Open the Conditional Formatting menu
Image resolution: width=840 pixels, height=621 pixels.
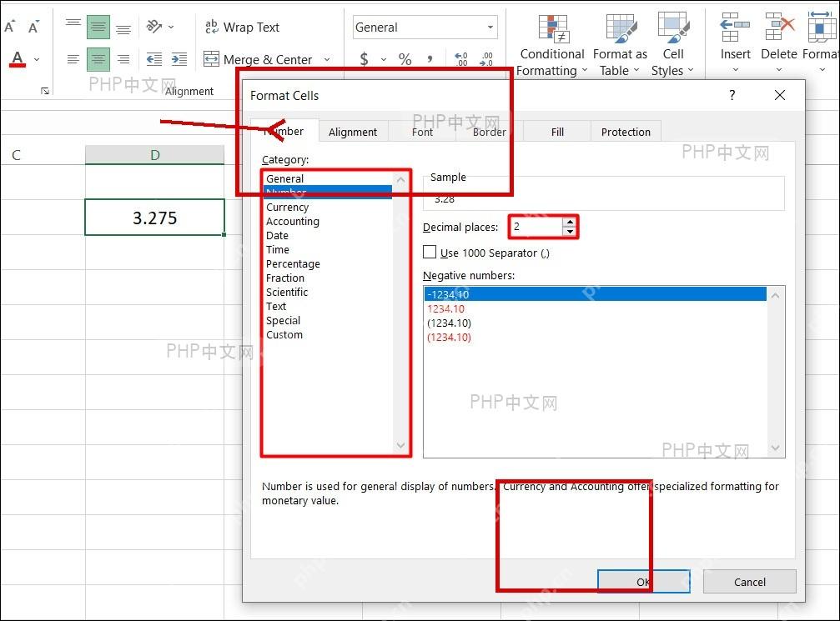(551, 45)
